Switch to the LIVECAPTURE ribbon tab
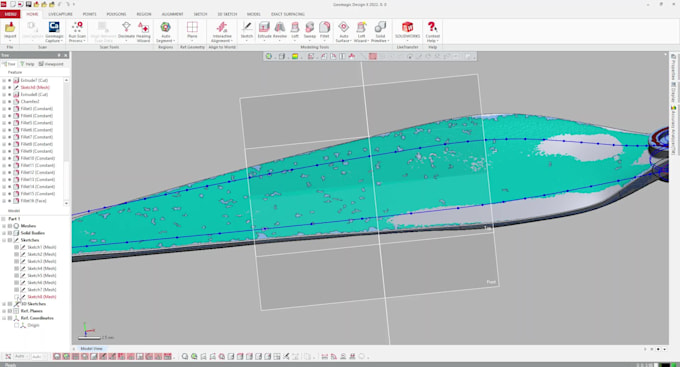This screenshot has width=680, height=367. click(60, 14)
